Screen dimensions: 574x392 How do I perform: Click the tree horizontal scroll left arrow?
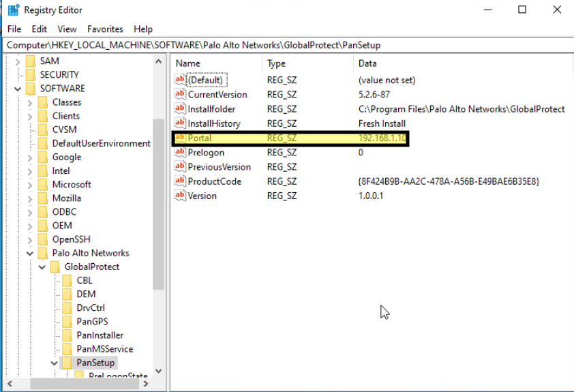10,384
